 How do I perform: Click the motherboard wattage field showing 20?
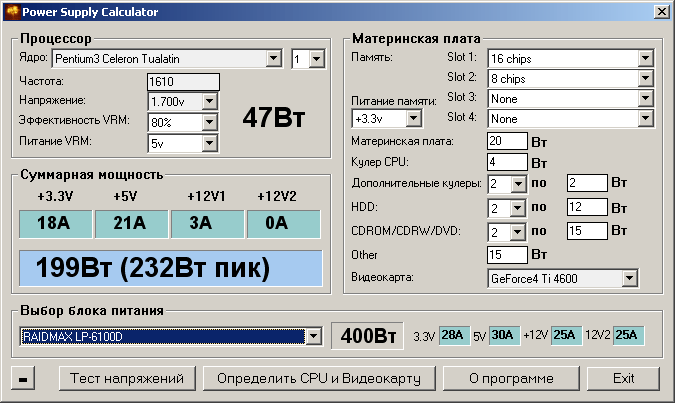point(507,141)
